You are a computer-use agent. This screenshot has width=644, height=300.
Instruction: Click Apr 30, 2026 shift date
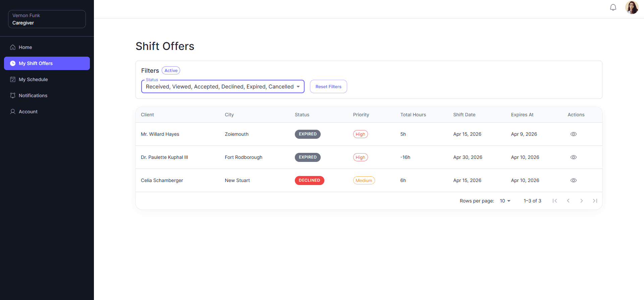click(x=468, y=157)
